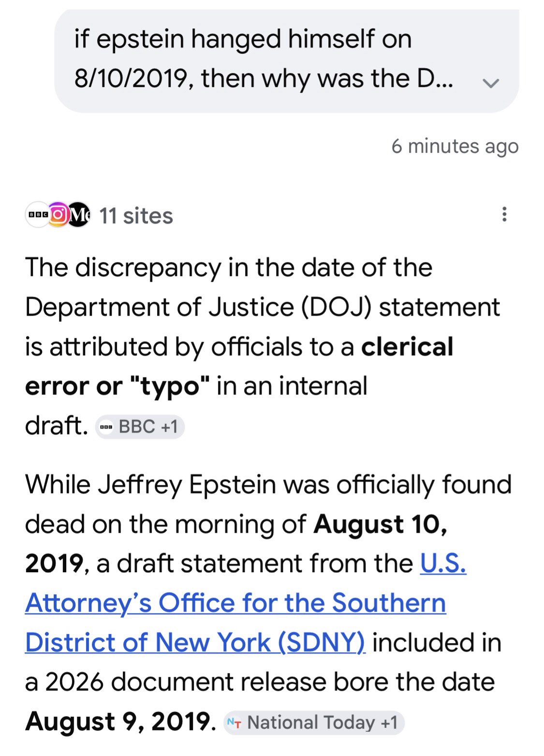The image size is (544, 756).
Task: Open the three-dot more options menu
Action: (x=504, y=214)
